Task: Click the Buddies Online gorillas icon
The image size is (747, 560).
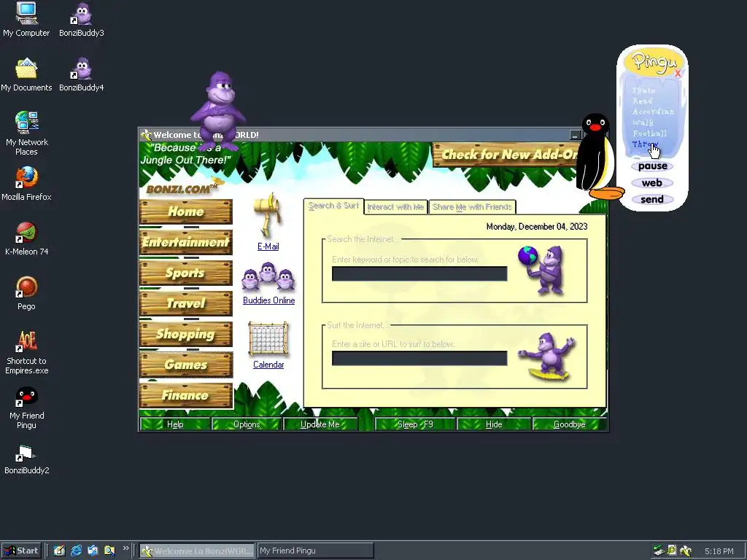Action: point(268,276)
